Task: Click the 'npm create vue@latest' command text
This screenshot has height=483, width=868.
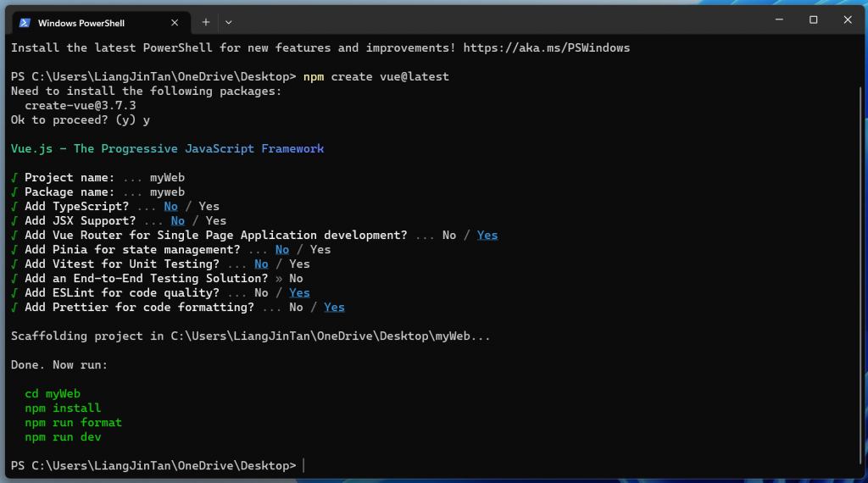Action: point(376,77)
